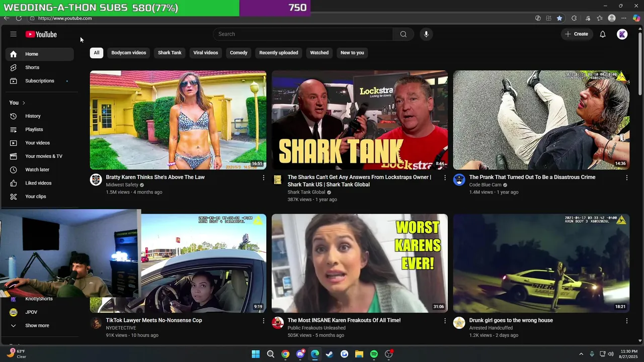Screen dimensions: 644x362
Task: Open Windows Start menu
Action: click(x=256, y=354)
